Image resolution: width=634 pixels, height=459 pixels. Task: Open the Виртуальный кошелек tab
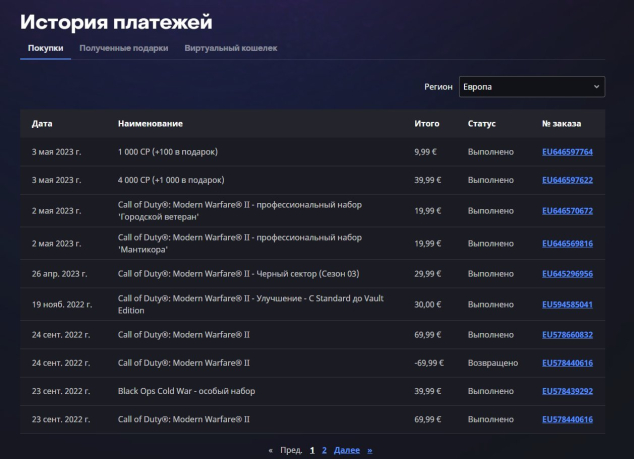click(x=230, y=48)
